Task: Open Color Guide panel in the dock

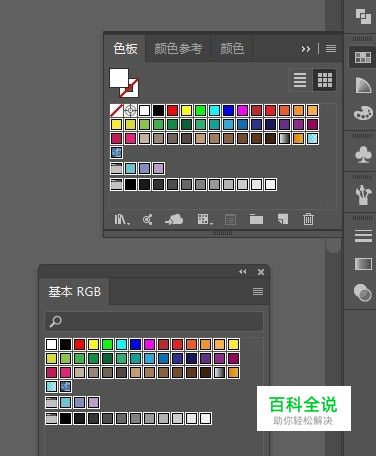Action: [363, 85]
